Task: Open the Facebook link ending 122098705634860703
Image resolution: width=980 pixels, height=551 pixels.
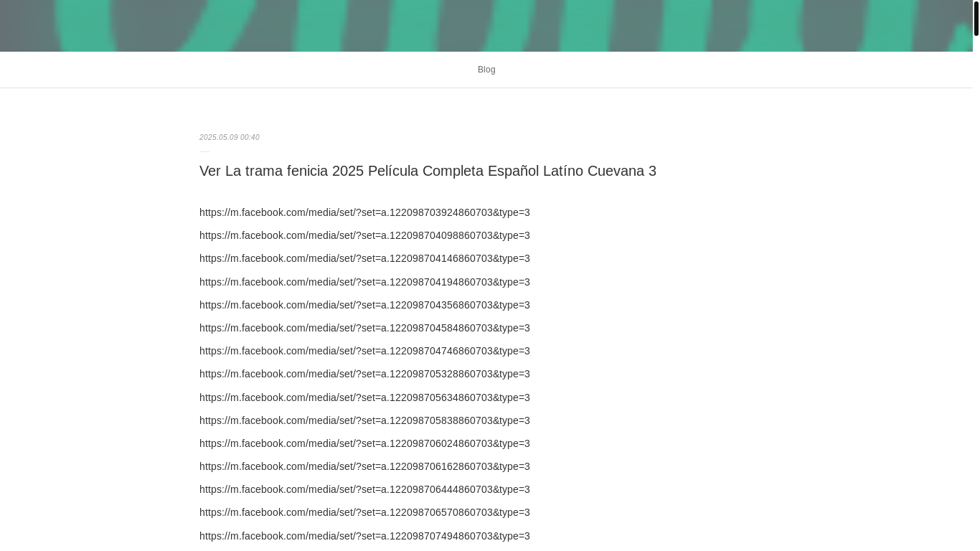Action: click(x=364, y=397)
